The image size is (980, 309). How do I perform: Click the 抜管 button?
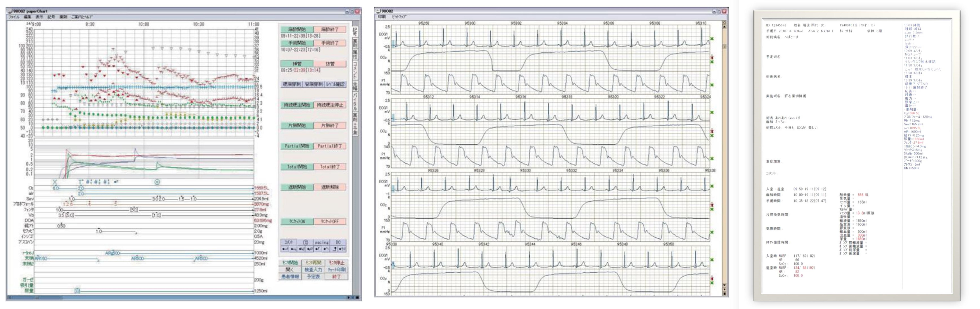[x=330, y=64]
